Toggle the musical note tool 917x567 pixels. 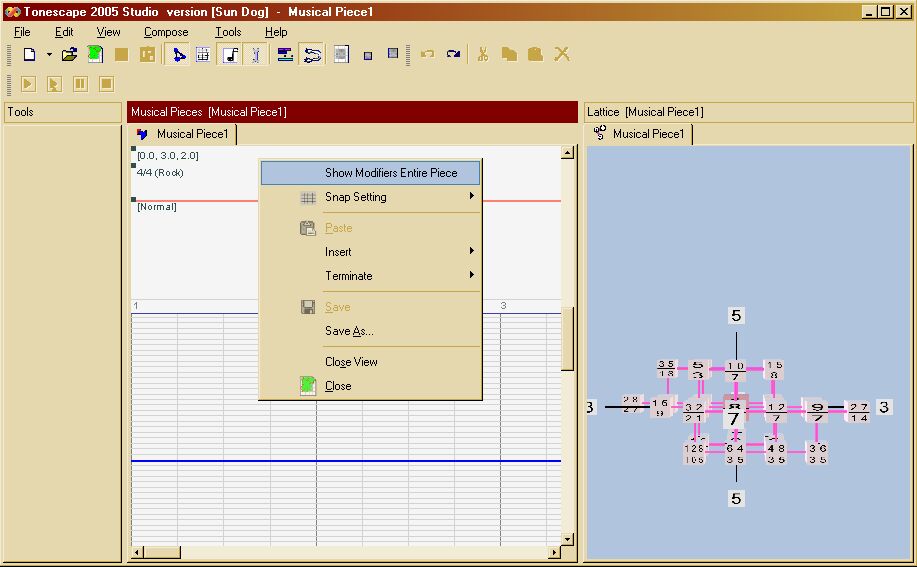click(x=230, y=54)
